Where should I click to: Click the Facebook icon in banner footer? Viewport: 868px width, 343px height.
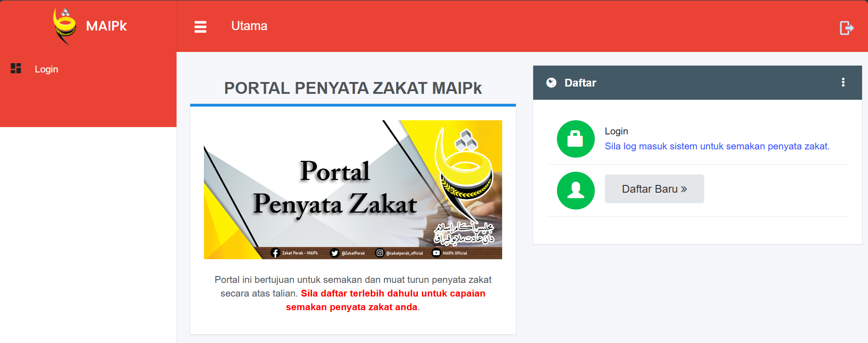point(275,253)
